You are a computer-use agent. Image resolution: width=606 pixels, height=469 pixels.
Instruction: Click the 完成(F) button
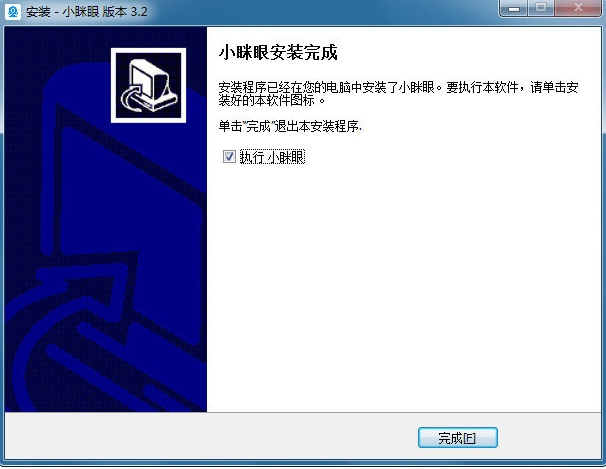click(x=458, y=438)
